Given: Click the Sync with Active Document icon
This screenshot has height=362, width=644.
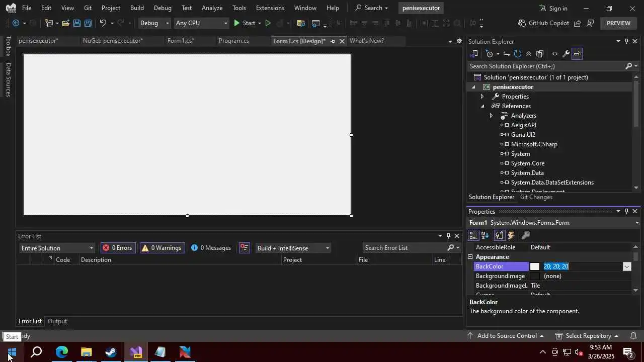Looking at the screenshot, I should 507,54.
